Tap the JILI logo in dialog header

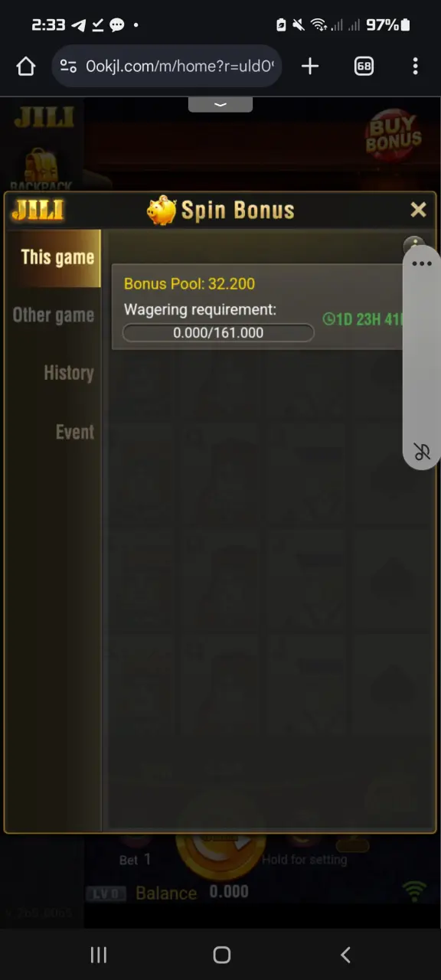[38, 210]
